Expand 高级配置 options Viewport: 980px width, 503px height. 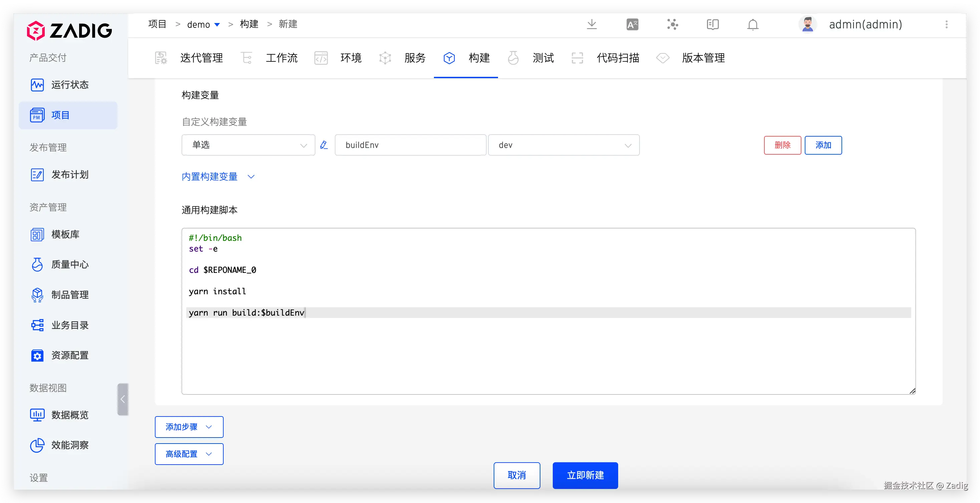pos(189,454)
